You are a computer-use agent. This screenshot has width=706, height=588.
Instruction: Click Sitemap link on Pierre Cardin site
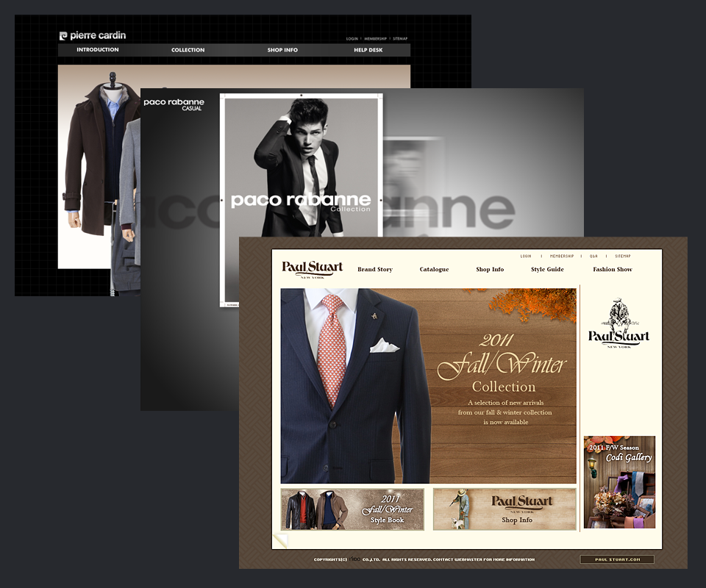400,39
